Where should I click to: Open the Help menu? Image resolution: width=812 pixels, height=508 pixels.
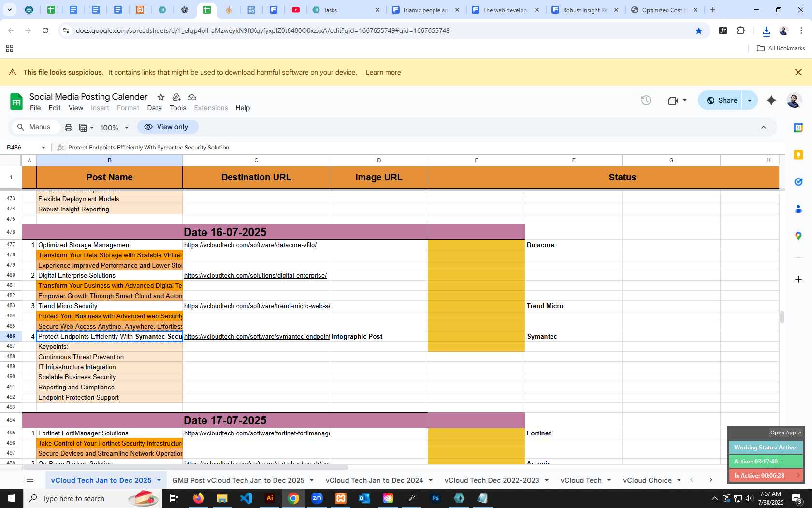[x=243, y=108]
